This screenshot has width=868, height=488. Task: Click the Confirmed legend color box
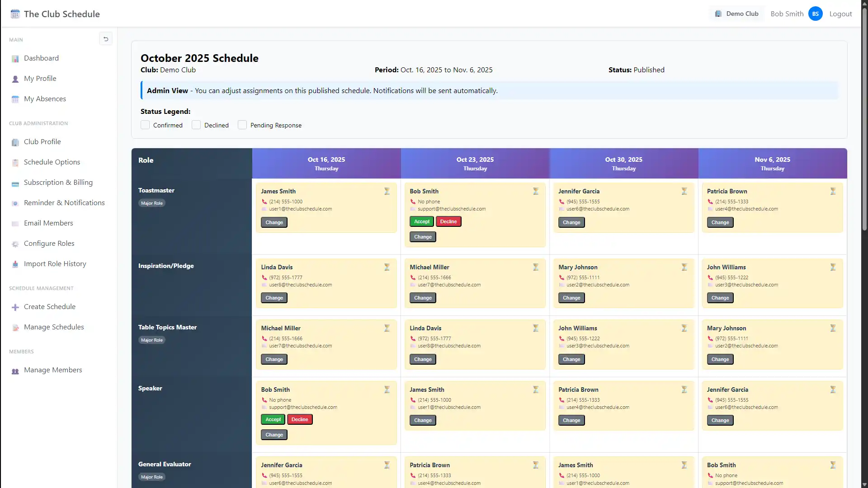pos(145,125)
